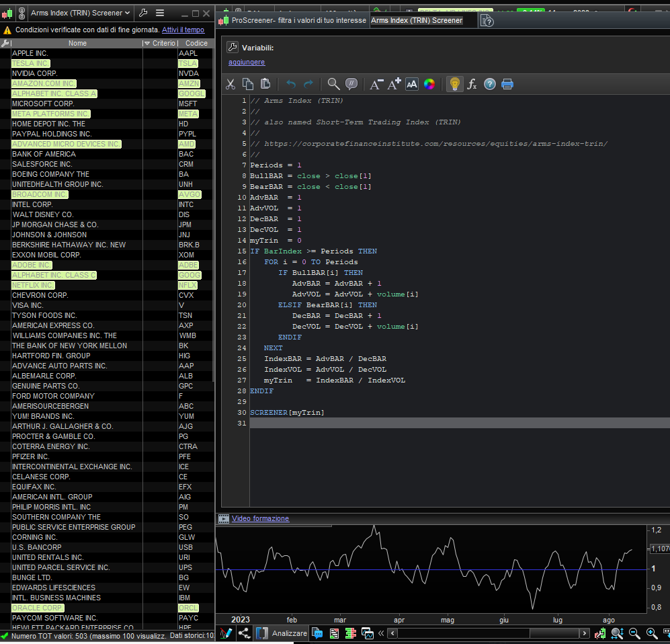Toggle the linked-group chain icon in list header
Image resolution: width=670 pixels, height=644 pixels.
click(x=22, y=13)
